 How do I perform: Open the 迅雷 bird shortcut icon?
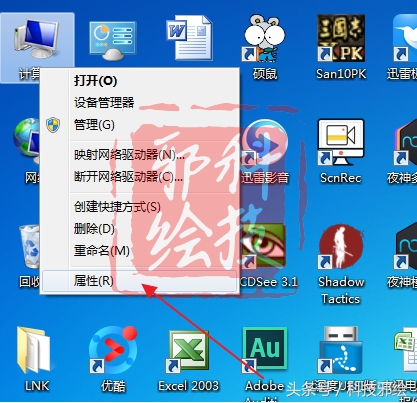[x=405, y=38]
